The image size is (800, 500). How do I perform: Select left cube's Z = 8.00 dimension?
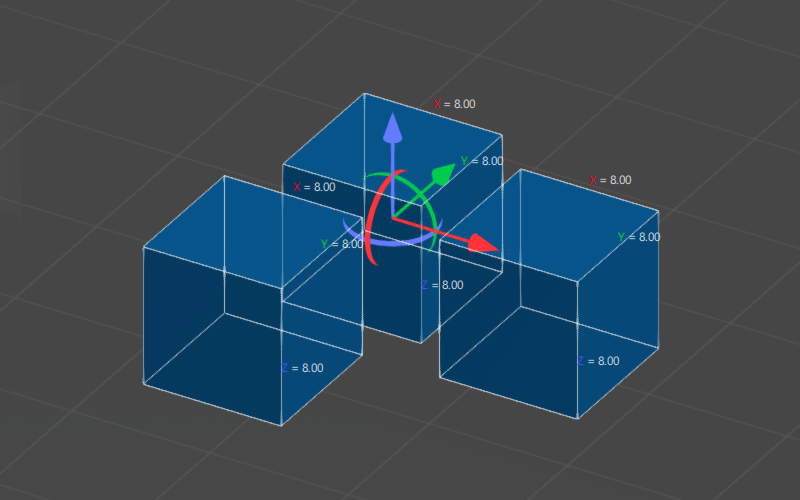coord(302,368)
